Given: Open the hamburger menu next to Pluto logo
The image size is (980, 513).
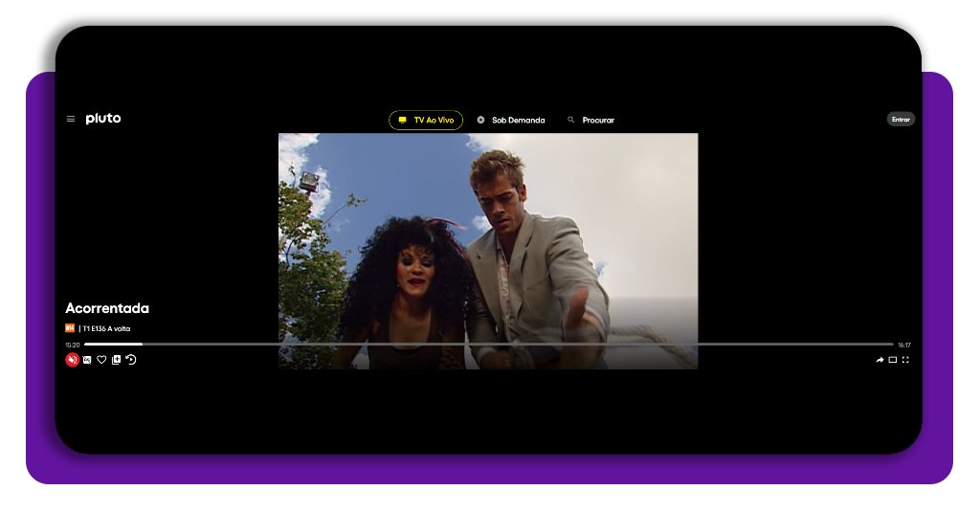Looking at the screenshot, I should pyautogui.click(x=71, y=120).
